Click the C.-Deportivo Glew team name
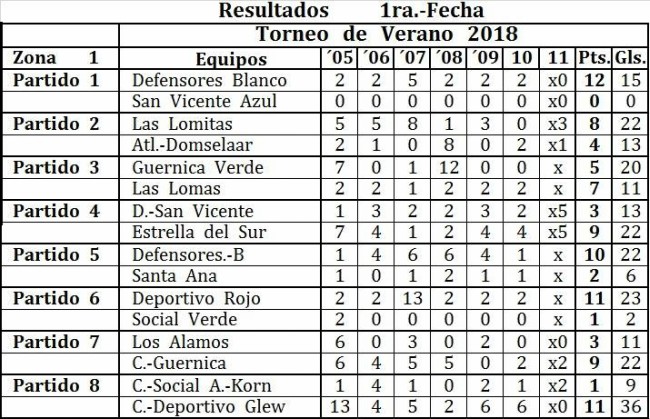The image size is (650, 419). click(x=209, y=407)
